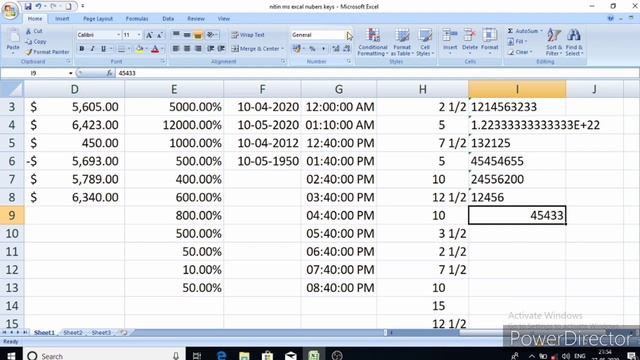This screenshot has height=360, width=640.
Task: Toggle the highlighted bottom align button
Action: click(x=198, y=35)
